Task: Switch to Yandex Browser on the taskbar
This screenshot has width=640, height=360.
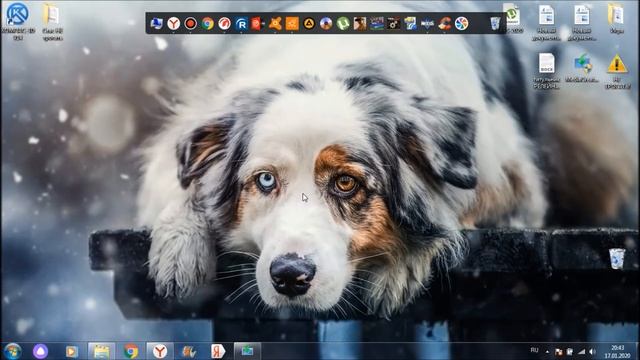Action: [x=160, y=351]
